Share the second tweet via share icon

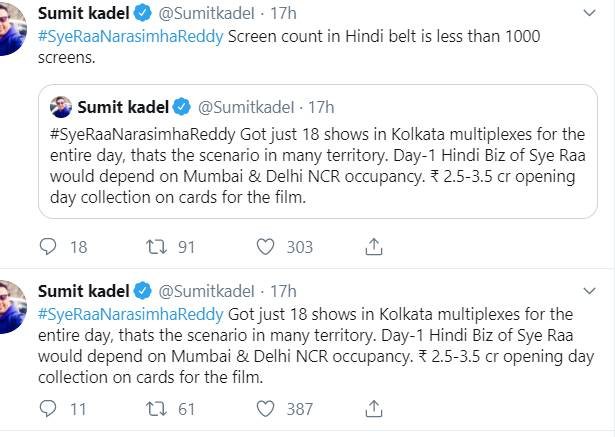(374, 408)
